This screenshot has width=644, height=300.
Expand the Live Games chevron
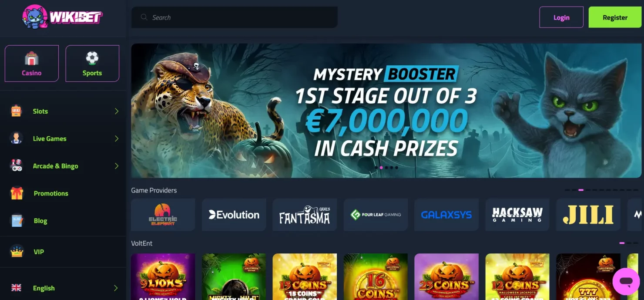[117, 138]
